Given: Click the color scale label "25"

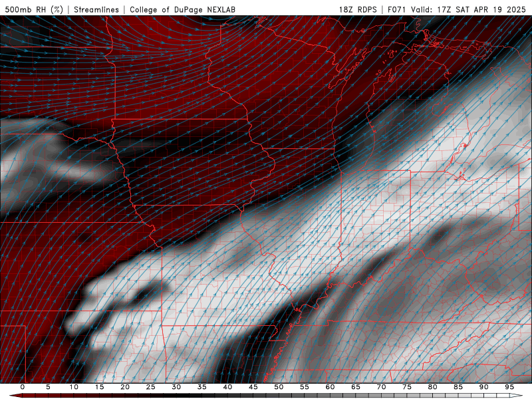Looking at the screenshot, I should point(151,387).
